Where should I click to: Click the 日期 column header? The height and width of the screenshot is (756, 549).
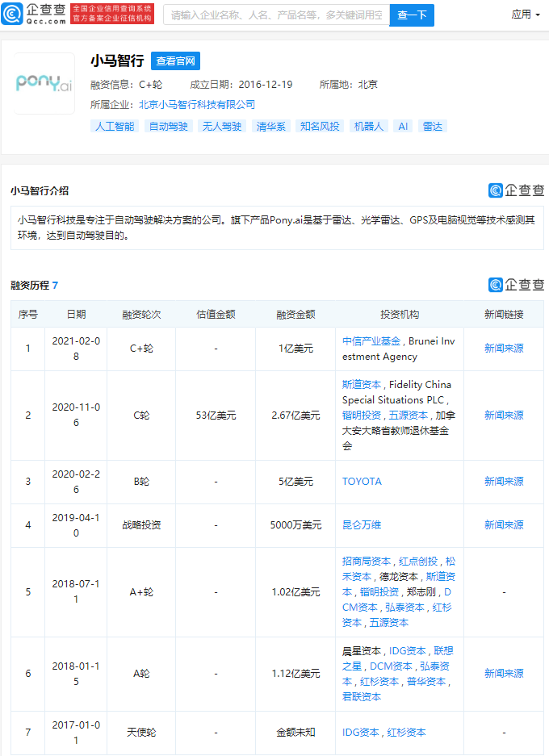tap(76, 315)
